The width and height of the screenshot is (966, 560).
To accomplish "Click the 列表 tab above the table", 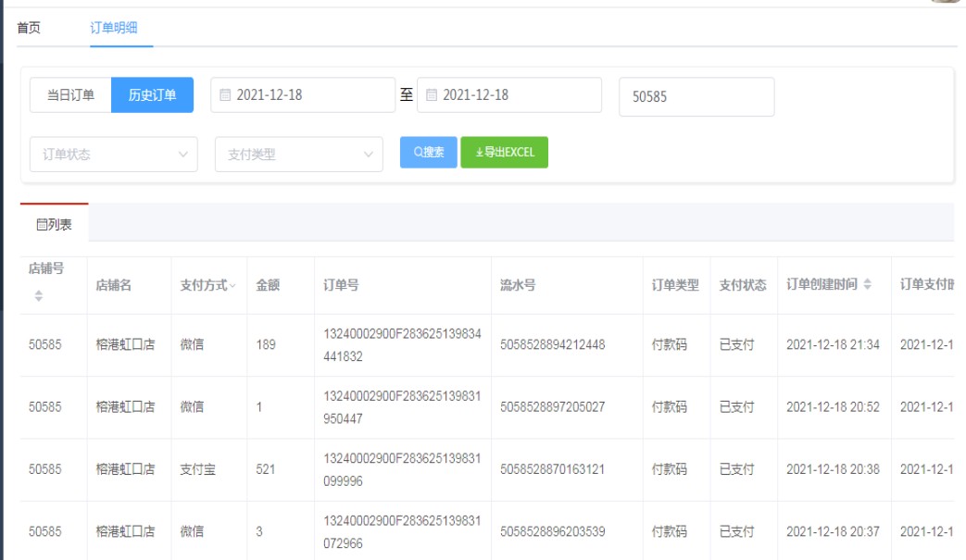I will [x=55, y=224].
